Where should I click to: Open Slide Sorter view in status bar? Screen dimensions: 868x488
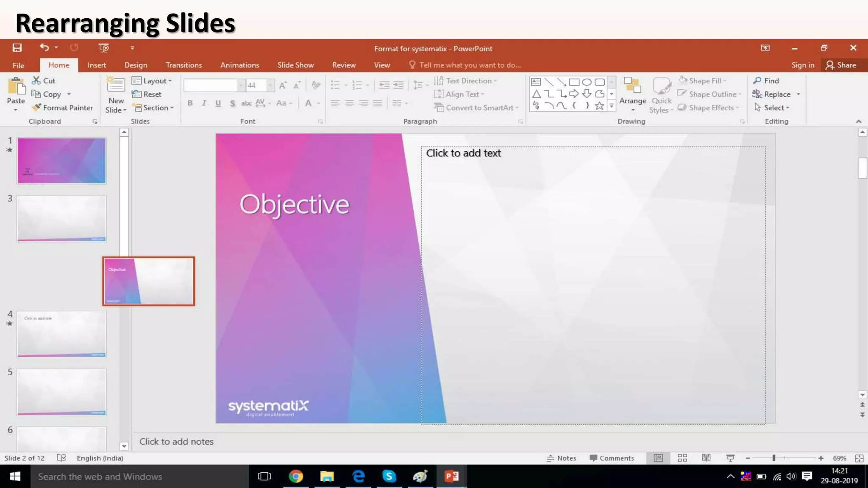[x=682, y=458]
